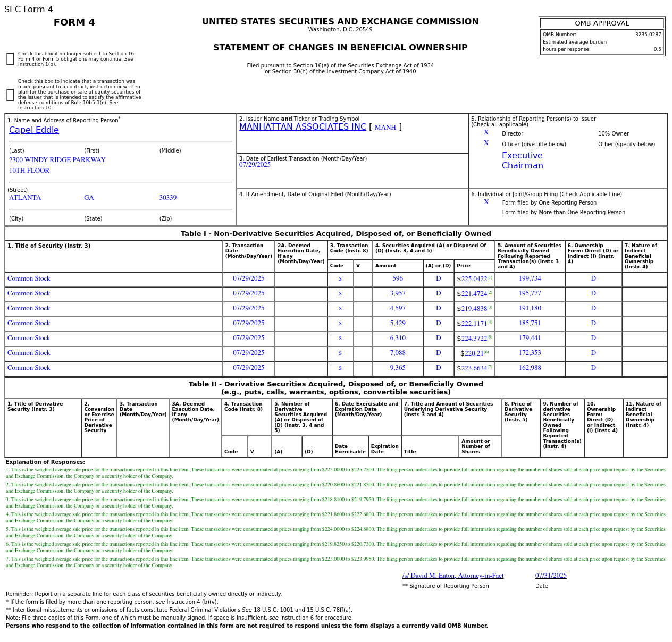Image resolution: width=672 pixels, height=642 pixels.
Task: Open footnote (4) beside price $222.1171
Action: [490, 323]
